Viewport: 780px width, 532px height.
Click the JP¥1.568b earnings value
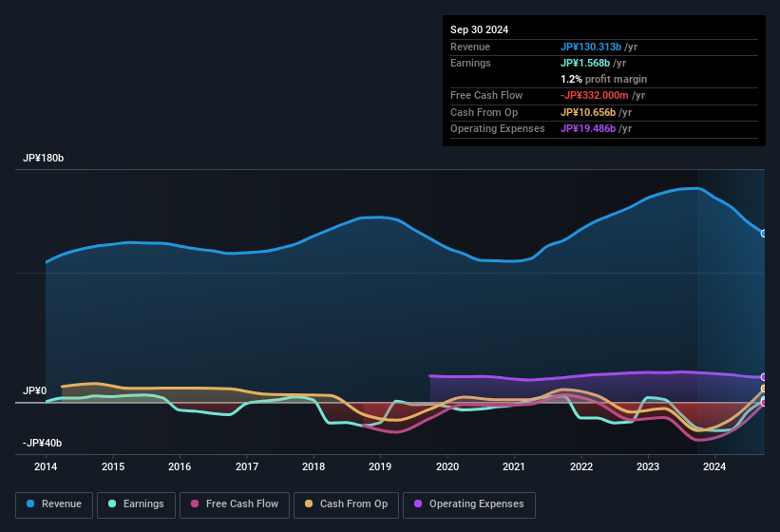click(x=585, y=63)
